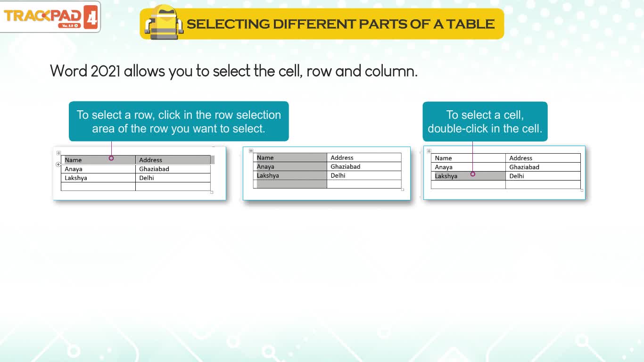Select the Address header cell in middle table
644x362 pixels.
pyautogui.click(x=364, y=157)
